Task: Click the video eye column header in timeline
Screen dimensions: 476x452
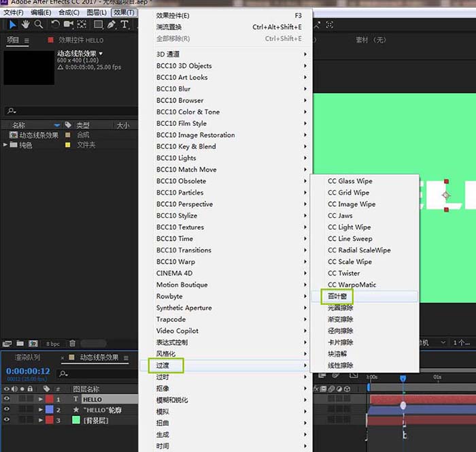Action: coord(6,389)
